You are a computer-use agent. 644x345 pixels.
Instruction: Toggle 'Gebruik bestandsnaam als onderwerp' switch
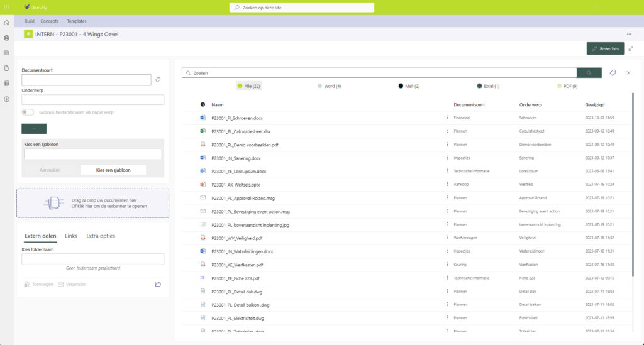pyautogui.click(x=28, y=112)
